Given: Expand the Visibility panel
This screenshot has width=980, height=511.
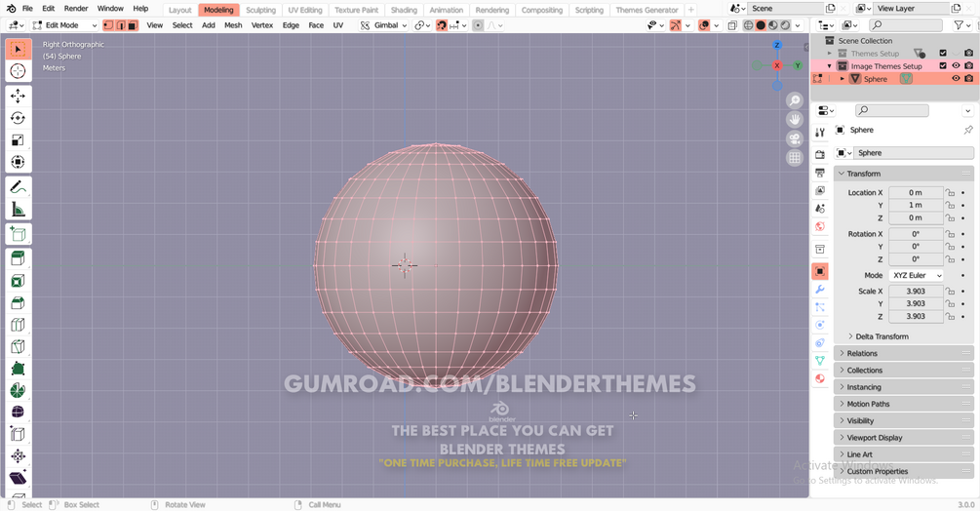Looking at the screenshot, I should pyautogui.click(x=904, y=421).
